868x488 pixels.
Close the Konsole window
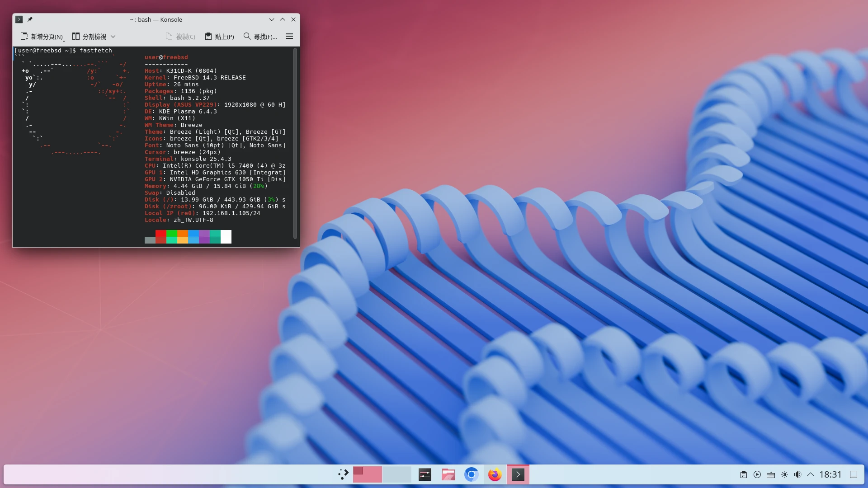pos(293,19)
